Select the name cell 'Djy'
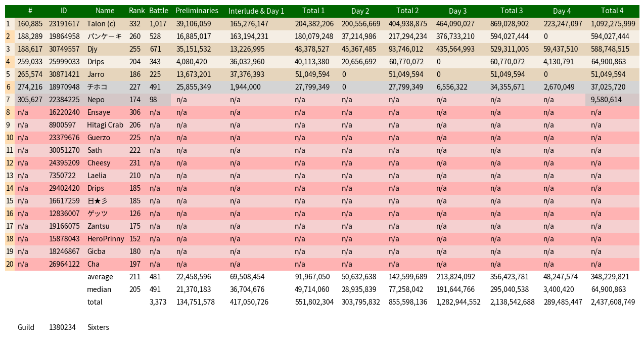Image resolution: width=644 pixels, height=339 pixels. point(92,49)
